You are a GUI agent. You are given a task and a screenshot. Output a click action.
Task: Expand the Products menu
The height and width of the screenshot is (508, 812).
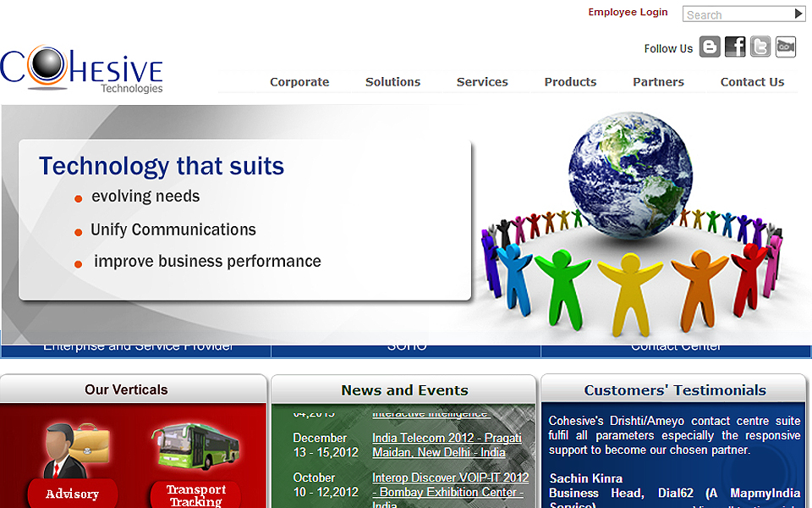pyautogui.click(x=570, y=82)
